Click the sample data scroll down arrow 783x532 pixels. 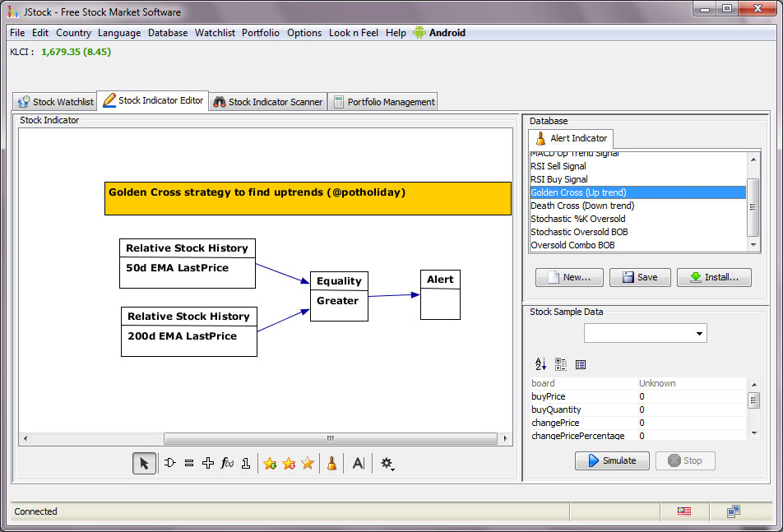(x=754, y=433)
